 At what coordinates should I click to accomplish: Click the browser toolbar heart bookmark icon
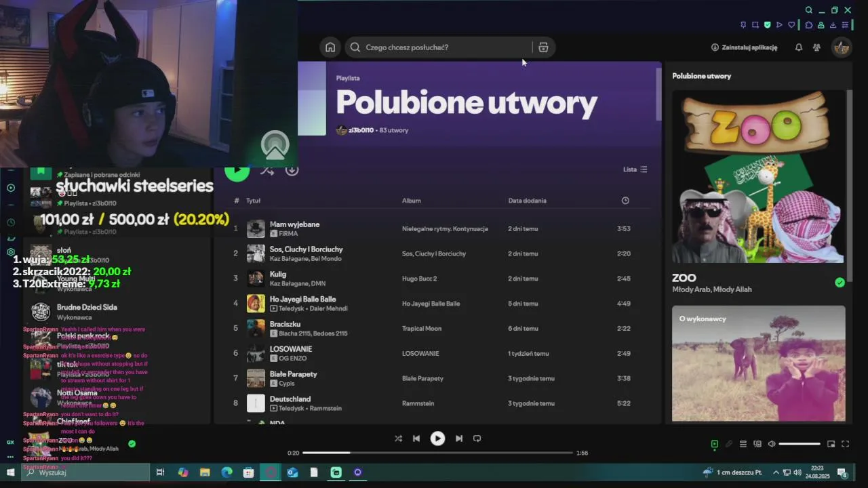(x=791, y=25)
